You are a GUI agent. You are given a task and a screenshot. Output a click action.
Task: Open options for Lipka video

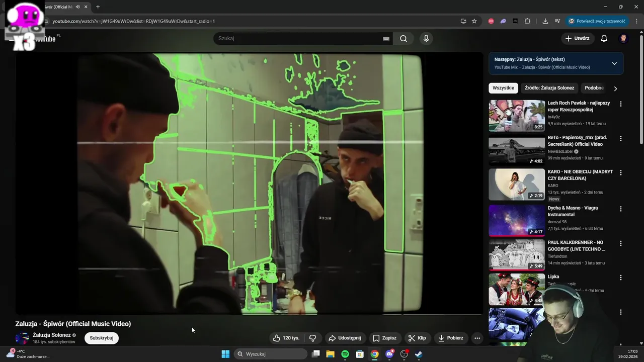(620, 278)
